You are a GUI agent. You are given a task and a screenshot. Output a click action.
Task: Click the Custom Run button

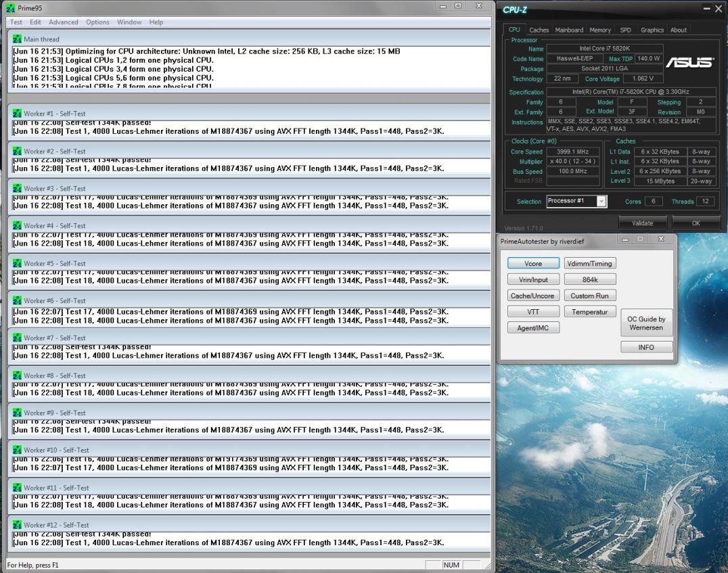click(590, 296)
